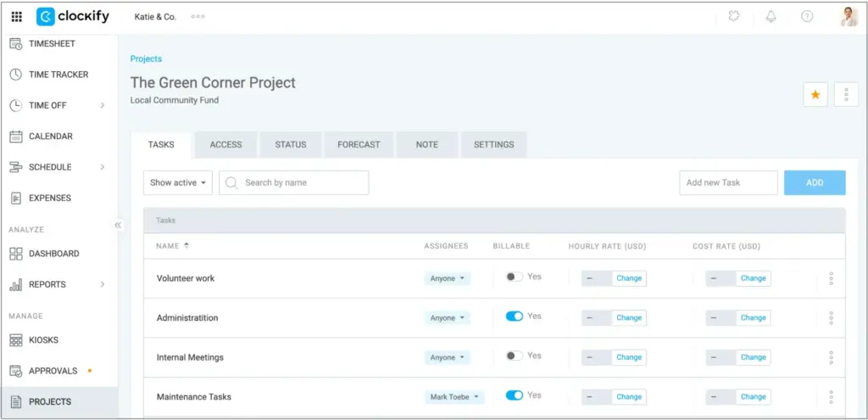Click the ADD task button

pyautogui.click(x=815, y=183)
